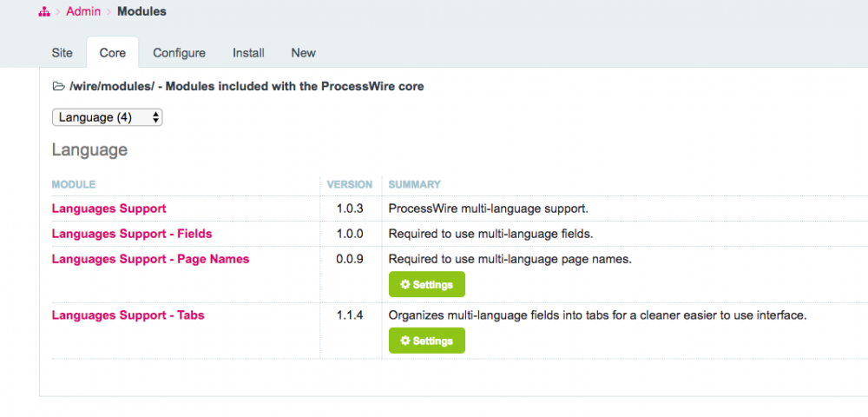The image size is (868, 417).
Task: Click the Language section heading
Action: pyautogui.click(x=89, y=150)
